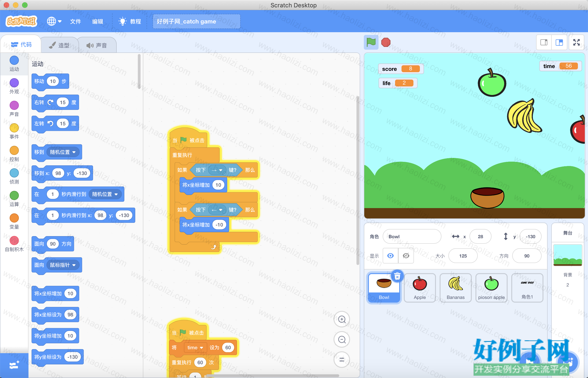Reset the workspace zoom
The height and width of the screenshot is (378, 588).
342,360
